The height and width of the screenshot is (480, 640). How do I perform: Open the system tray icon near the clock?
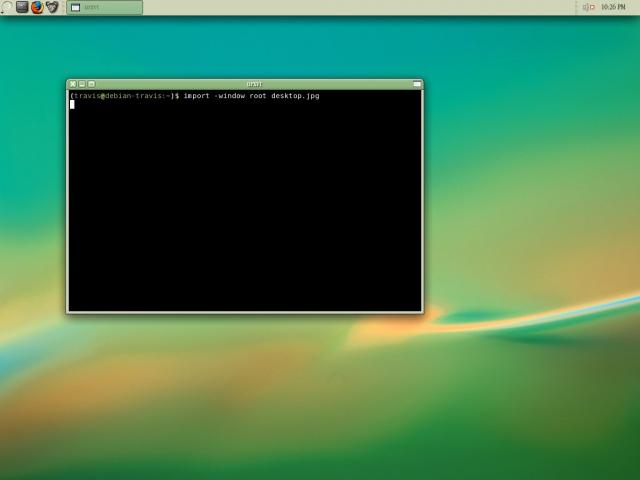point(588,7)
